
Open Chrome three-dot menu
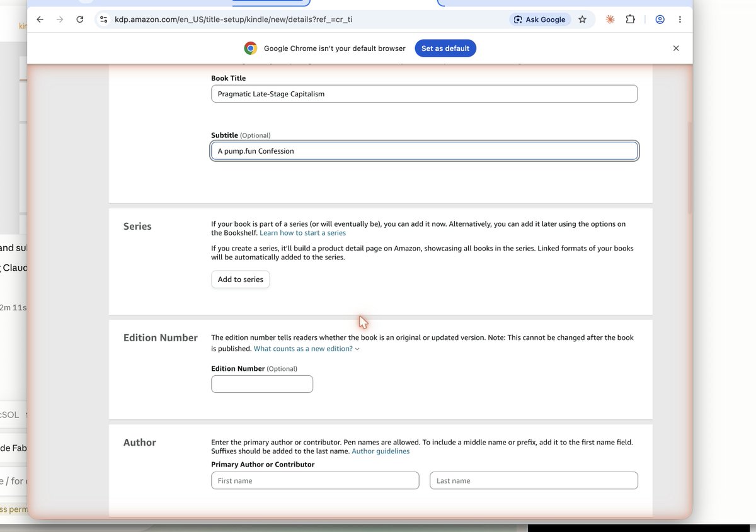click(x=680, y=20)
